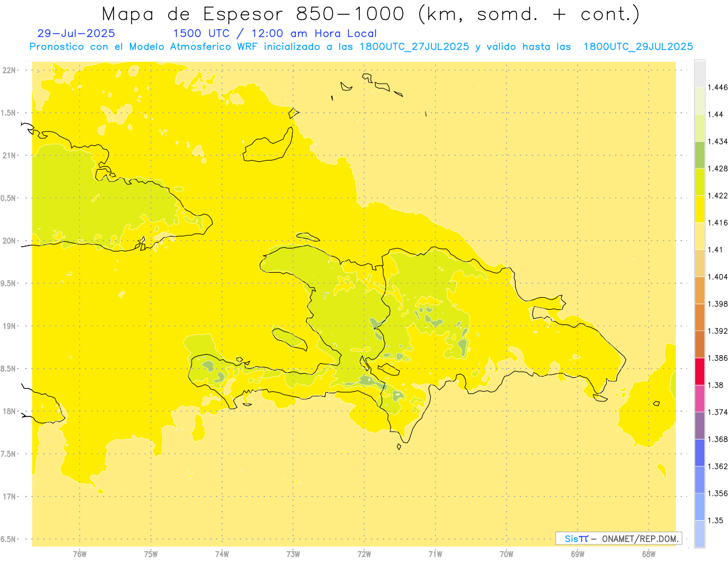Click the 20N latitude label
The width and height of the screenshot is (728, 562).
coord(10,241)
